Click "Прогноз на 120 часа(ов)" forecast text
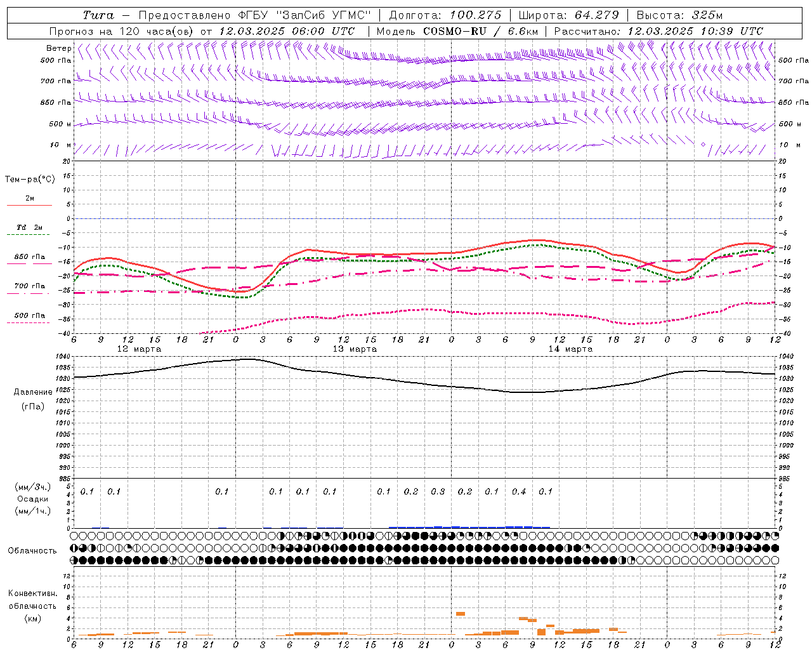 pyautogui.click(x=122, y=31)
